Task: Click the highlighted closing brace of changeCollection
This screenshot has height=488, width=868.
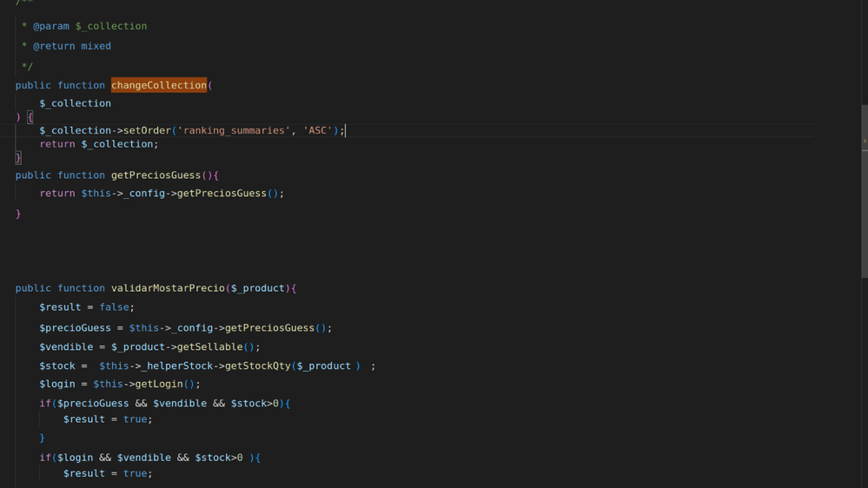Action: point(18,158)
